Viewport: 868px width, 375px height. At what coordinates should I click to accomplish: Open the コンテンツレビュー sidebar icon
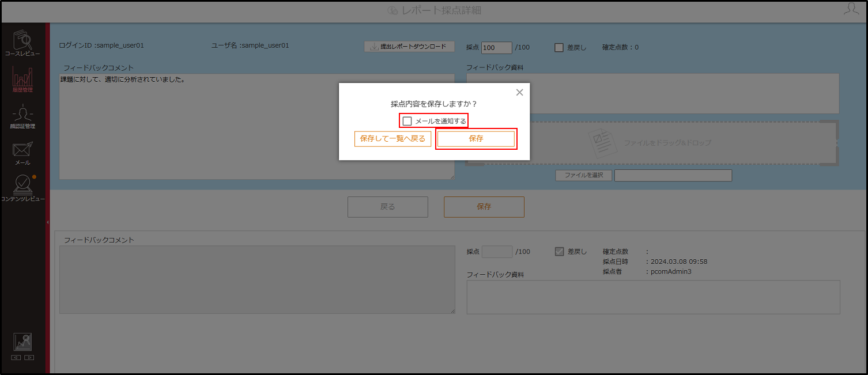[x=22, y=188]
